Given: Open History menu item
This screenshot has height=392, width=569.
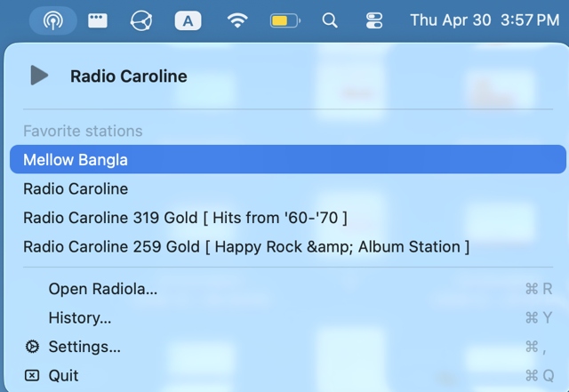Looking at the screenshot, I should [x=288, y=318].
